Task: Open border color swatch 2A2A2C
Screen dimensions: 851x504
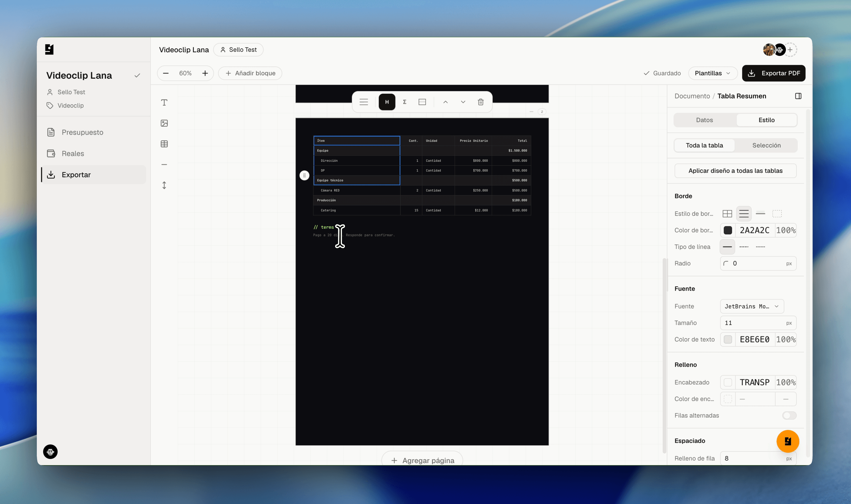Action: pyautogui.click(x=728, y=230)
